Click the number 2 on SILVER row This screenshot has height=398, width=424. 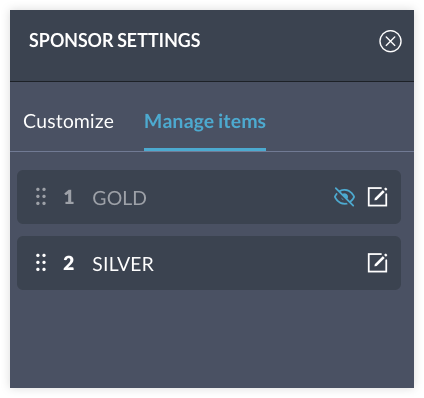click(x=69, y=263)
